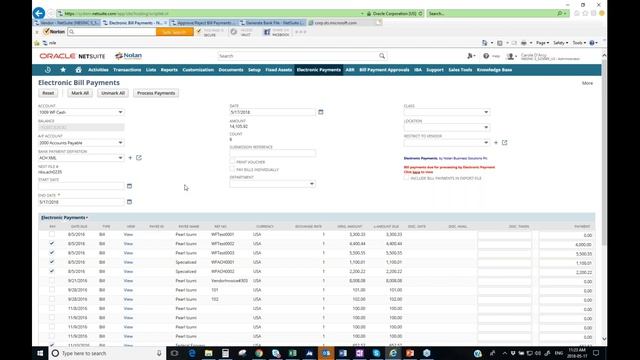640x360 pixels.
Task: Click the Payment amount field showing 4,000.00
Action: (566, 244)
